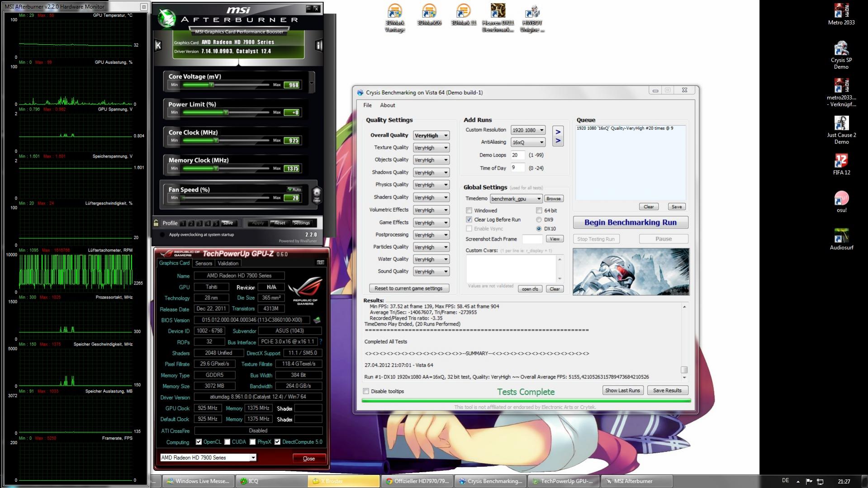
Task: Open the 3DMark06 desktop shortcut
Action: click(429, 15)
